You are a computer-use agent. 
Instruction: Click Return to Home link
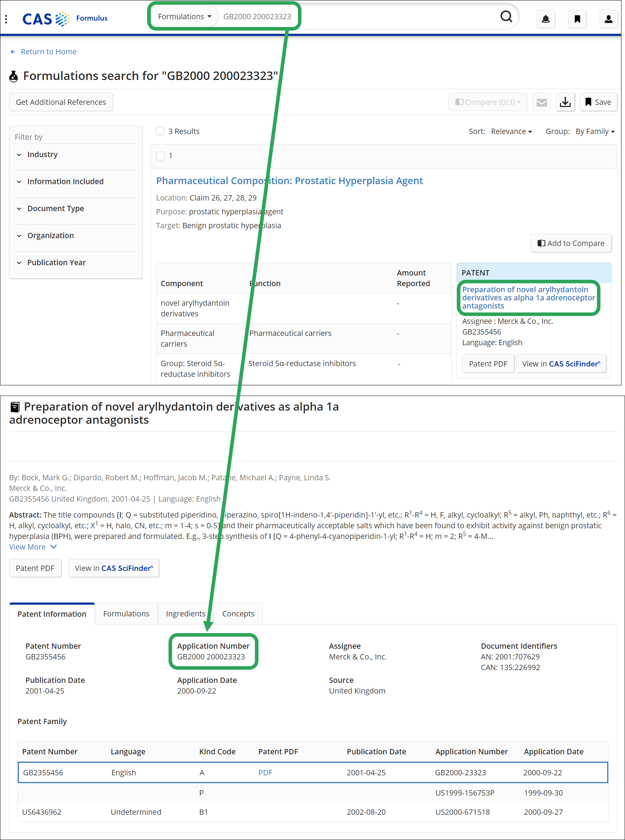pyautogui.click(x=48, y=52)
